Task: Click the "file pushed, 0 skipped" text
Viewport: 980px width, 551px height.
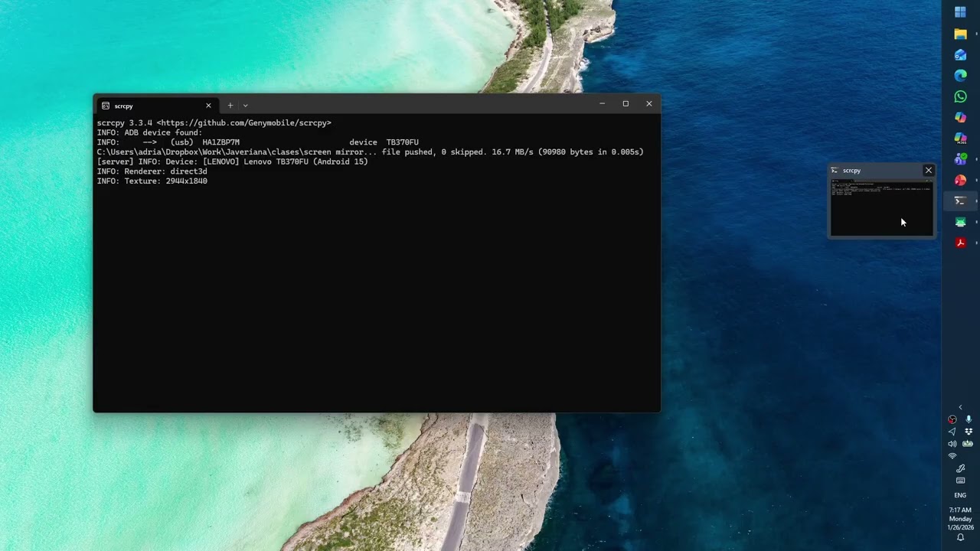Action: coord(433,152)
